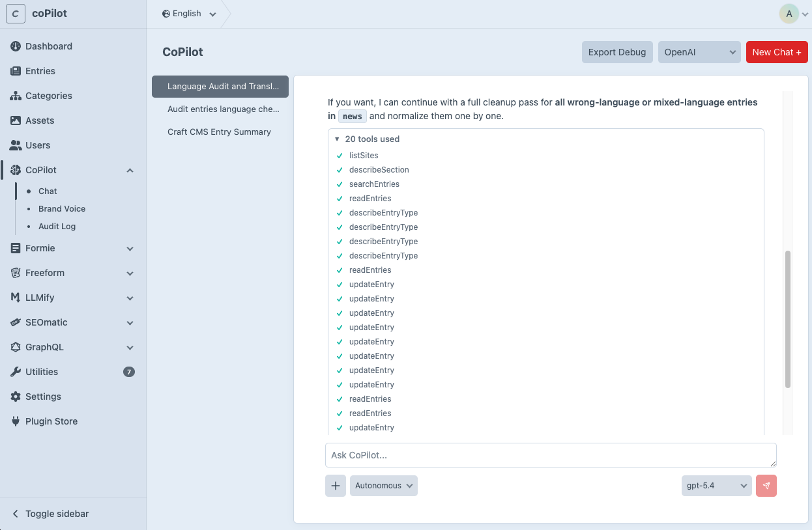Click the Ask CoPilot input field

coord(551,455)
